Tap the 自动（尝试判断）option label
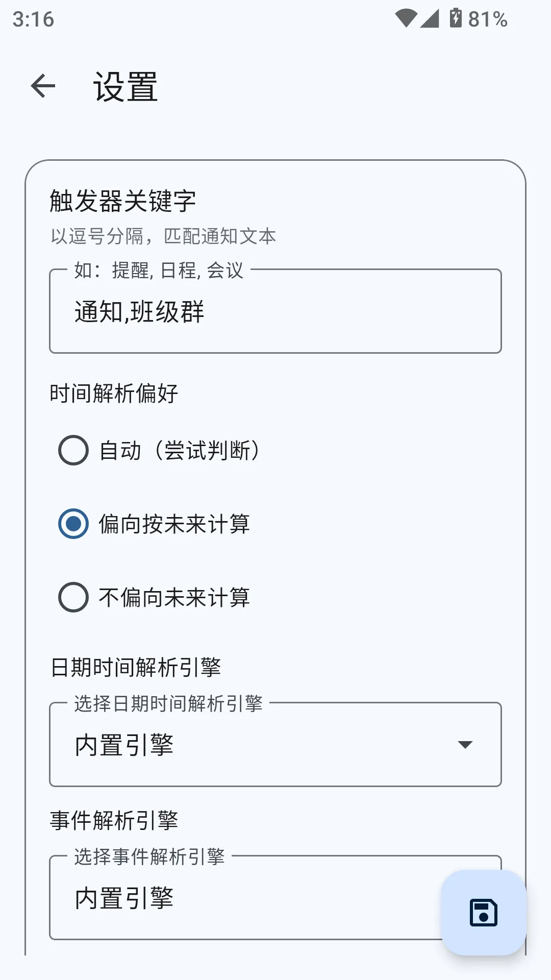The width and height of the screenshot is (551, 980). [180, 451]
